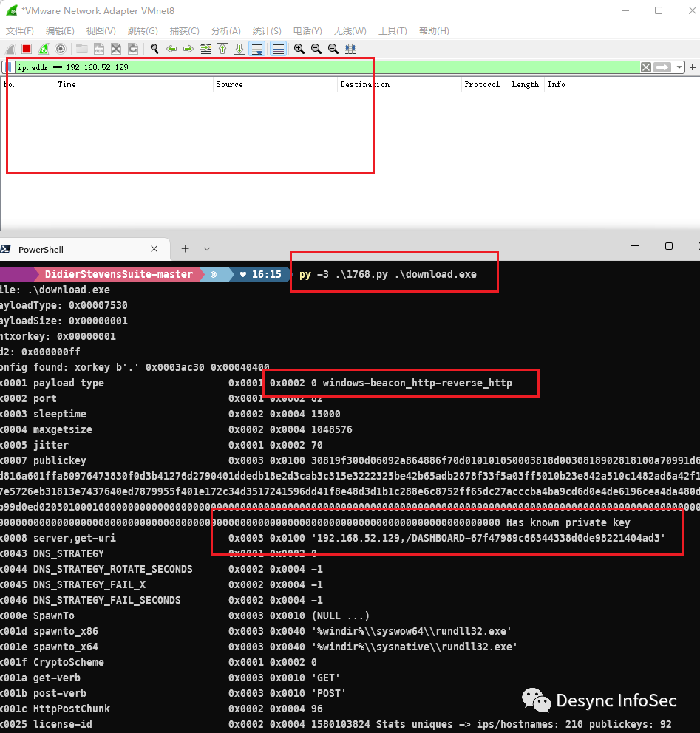The height and width of the screenshot is (733, 700).
Task: Open terminal profiles dropdown chevron
Action: (207, 249)
